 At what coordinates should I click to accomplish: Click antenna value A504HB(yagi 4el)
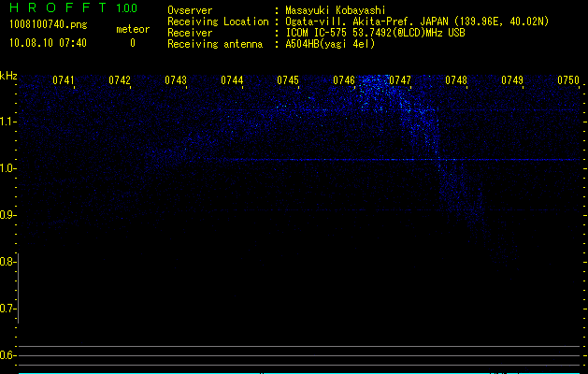click(330, 44)
